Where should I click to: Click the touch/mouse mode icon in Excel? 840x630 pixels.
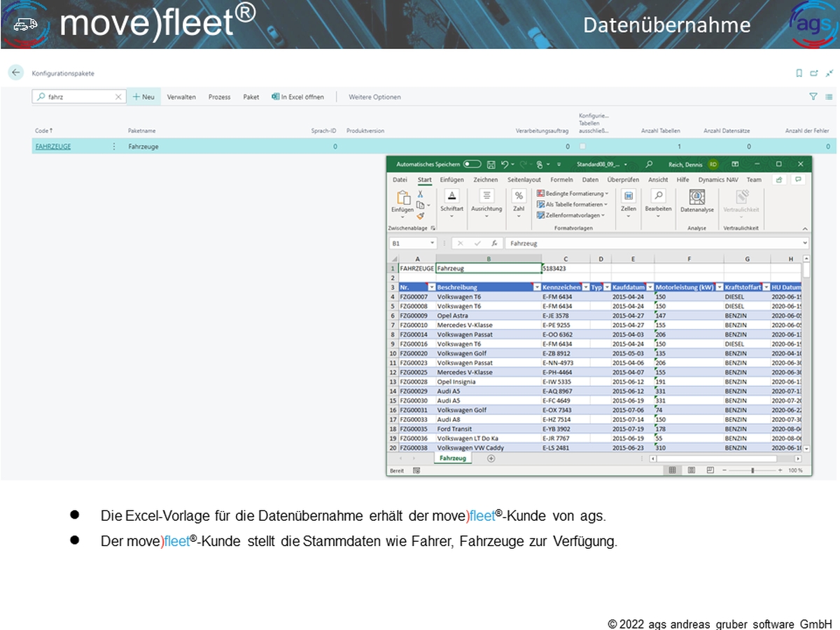click(x=539, y=164)
